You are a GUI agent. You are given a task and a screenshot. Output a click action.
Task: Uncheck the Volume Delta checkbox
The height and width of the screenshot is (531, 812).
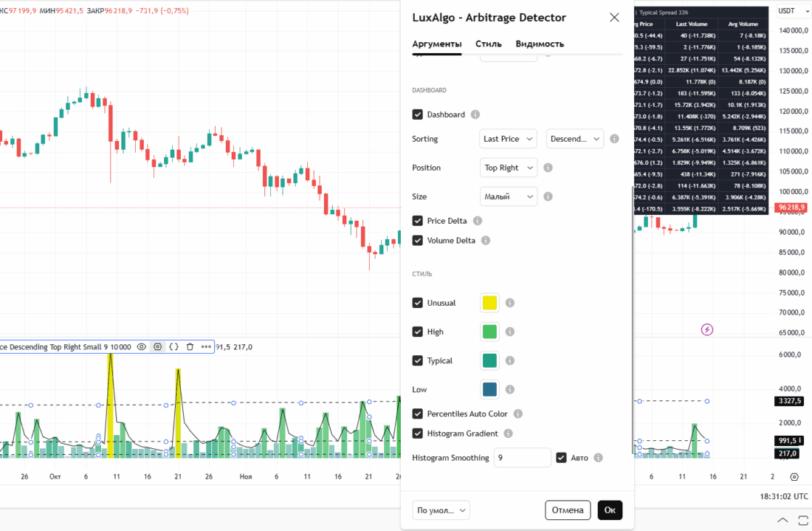417,240
